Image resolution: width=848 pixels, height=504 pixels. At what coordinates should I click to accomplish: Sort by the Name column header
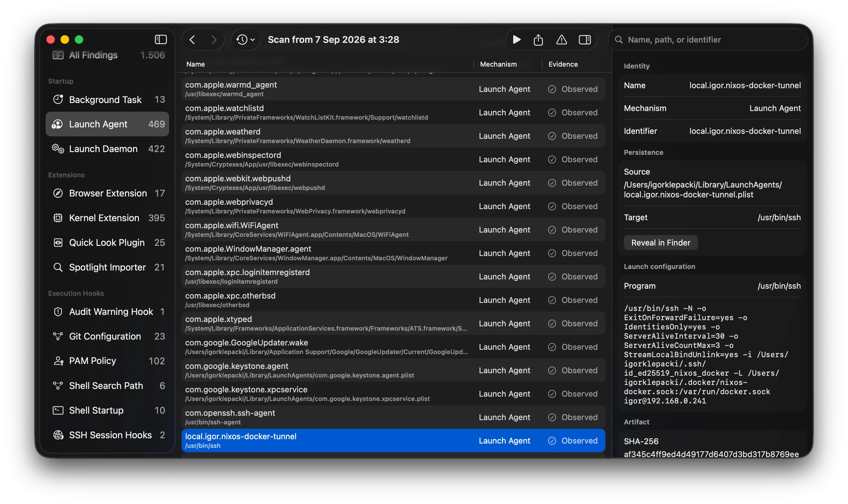point(195,64)
